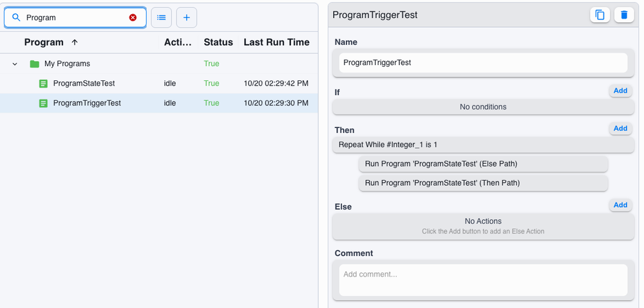Add an action in the Then section
The width and height of the screenshot is (644, 308).
point(620,129)
